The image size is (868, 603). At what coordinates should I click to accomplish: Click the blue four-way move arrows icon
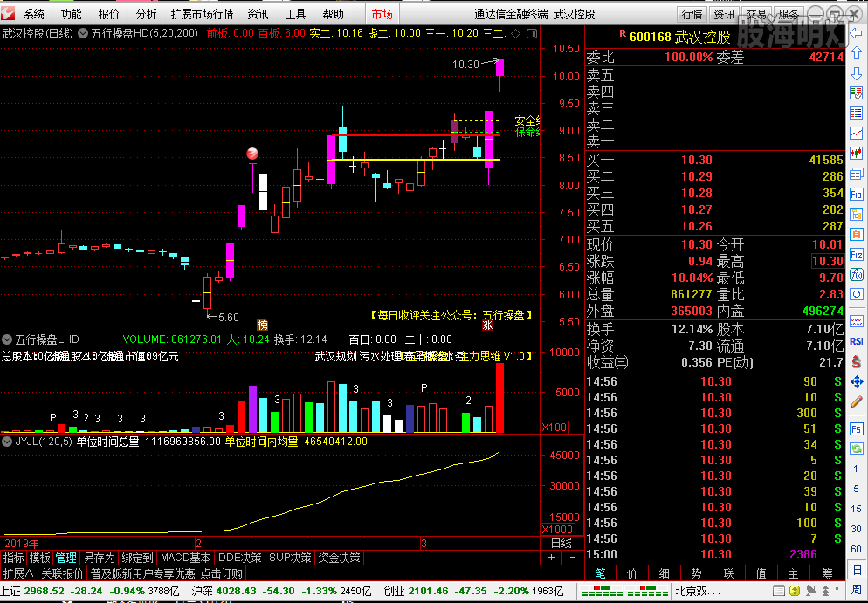[x=857, y=381]
